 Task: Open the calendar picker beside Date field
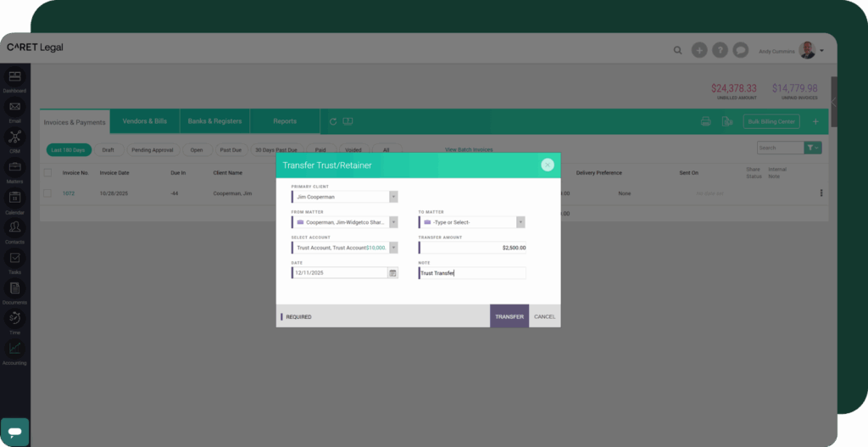(392, 273)
